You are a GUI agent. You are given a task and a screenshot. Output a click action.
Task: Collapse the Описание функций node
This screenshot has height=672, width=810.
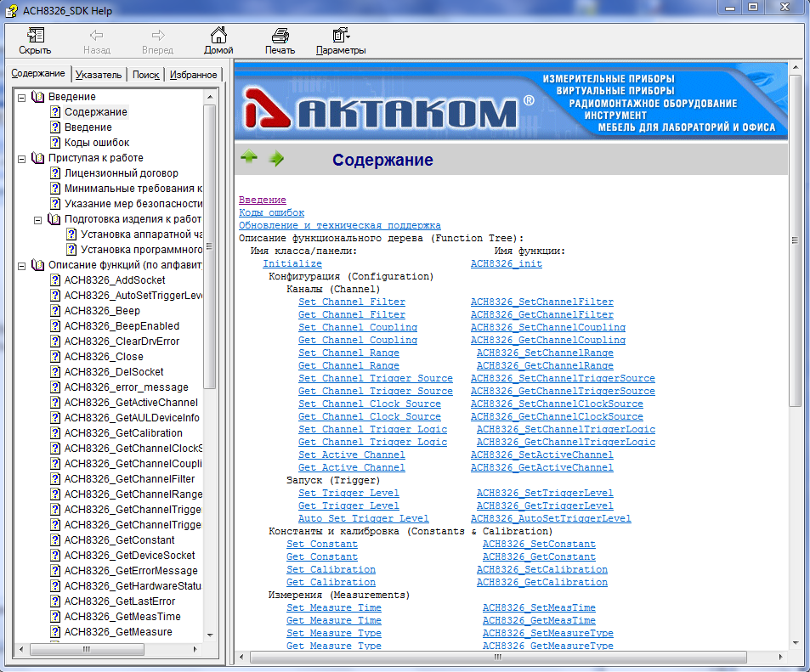pyautogui.click(x=22, y=266)
